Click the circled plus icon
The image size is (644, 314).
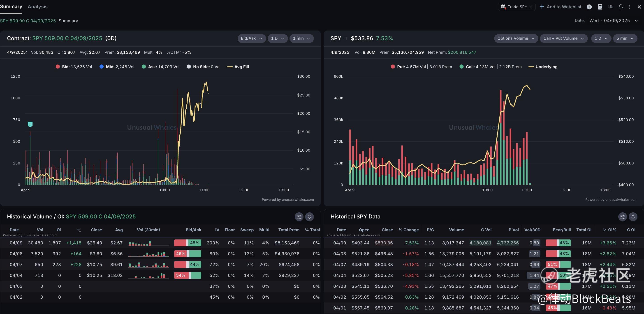pos(589,7)
